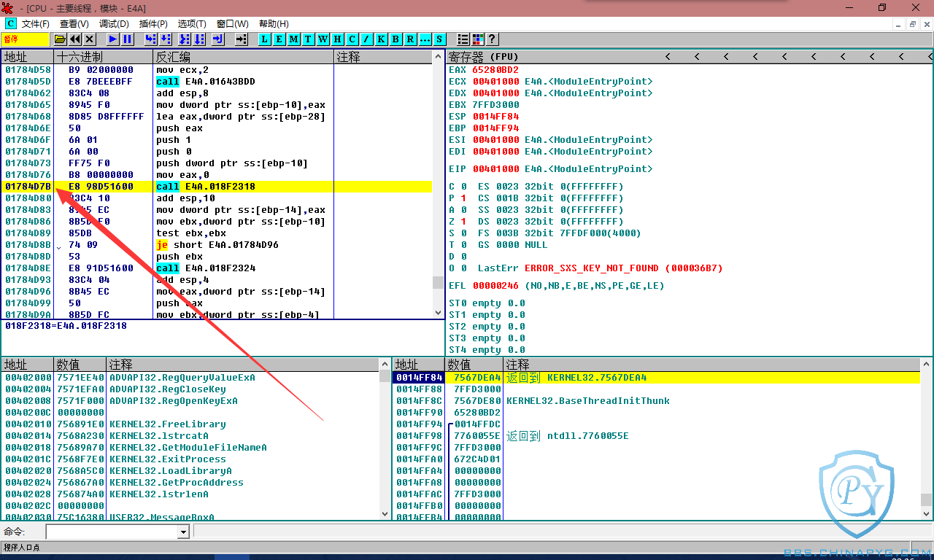Open the Call stack with K button

[382, 39]
